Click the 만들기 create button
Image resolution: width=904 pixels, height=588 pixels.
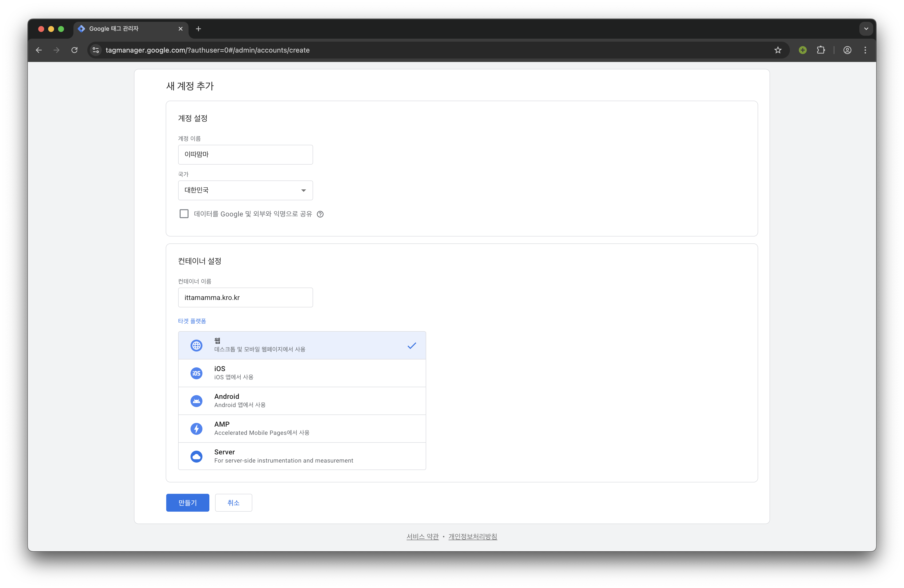pyautogui.click(x=188, y=502)
